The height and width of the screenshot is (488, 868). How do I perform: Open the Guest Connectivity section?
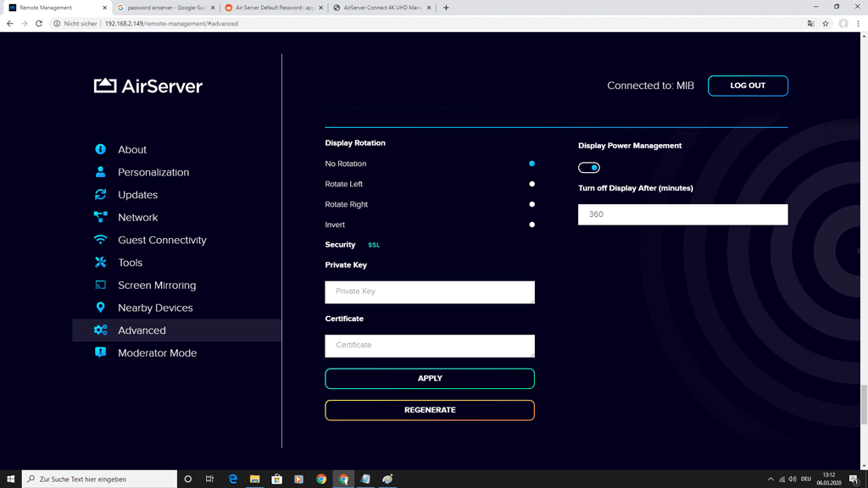(x=162, y=240)
